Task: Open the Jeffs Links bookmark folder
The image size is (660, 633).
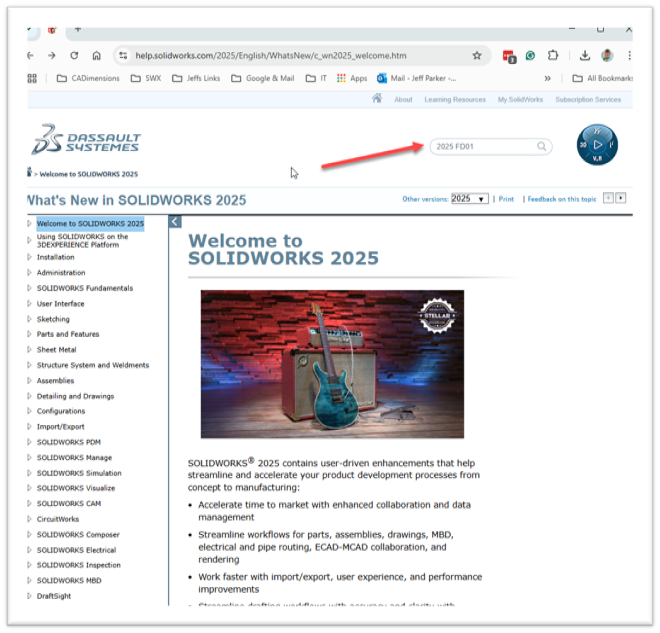Action: (196, 78)
